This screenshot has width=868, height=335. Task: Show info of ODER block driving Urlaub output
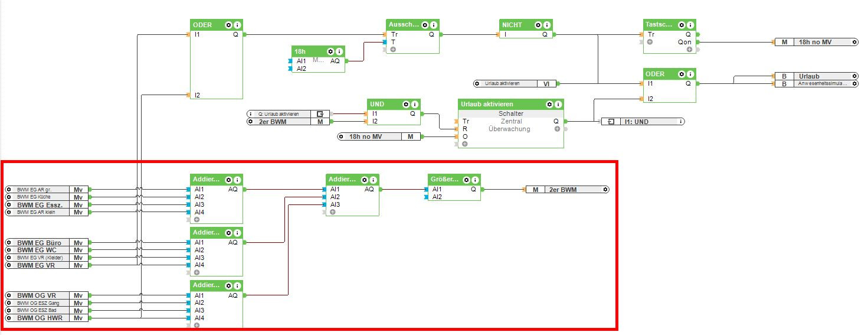coord(690,74)
